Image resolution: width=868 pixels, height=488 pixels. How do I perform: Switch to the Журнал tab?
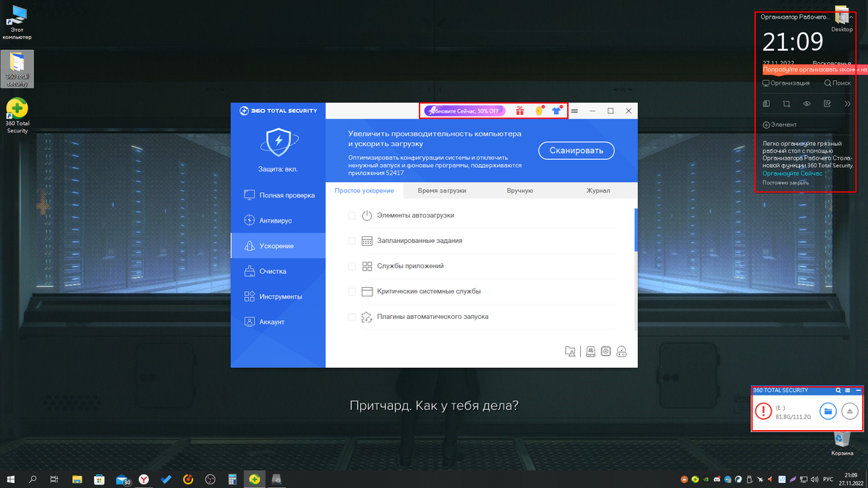click(x=598, y=190)
